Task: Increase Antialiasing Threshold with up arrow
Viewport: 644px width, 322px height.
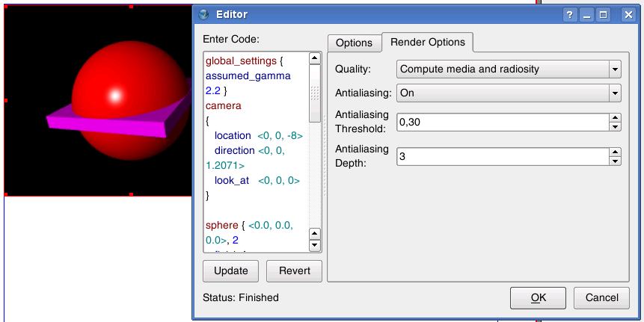Action: [x=615, y=117]
